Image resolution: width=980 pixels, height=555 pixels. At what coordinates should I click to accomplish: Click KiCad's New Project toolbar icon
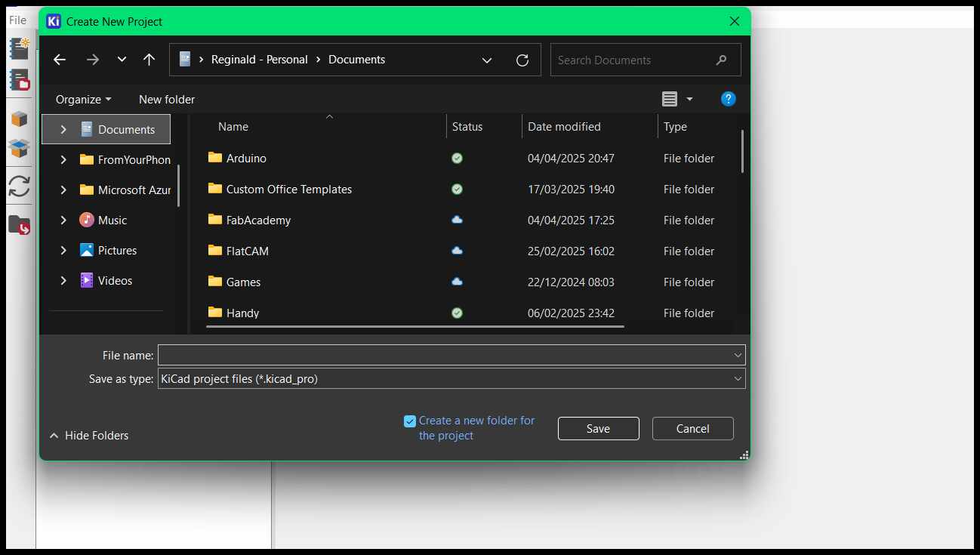pos(19,48)
